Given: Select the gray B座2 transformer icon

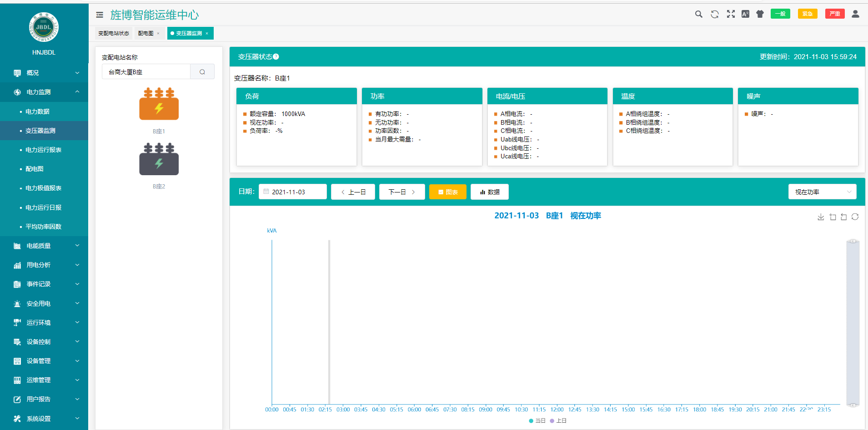Looking at the screenshot, I should (159, 159).
